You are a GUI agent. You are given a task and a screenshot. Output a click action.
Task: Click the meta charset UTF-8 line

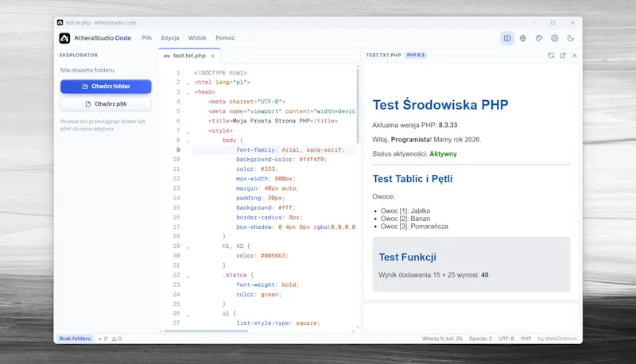(246, 102)
